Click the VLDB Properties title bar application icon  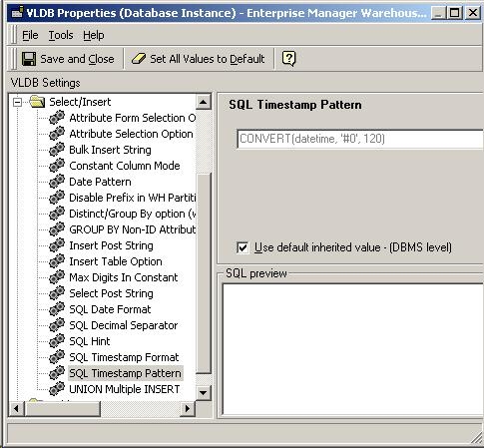click(x=17, y=13)
